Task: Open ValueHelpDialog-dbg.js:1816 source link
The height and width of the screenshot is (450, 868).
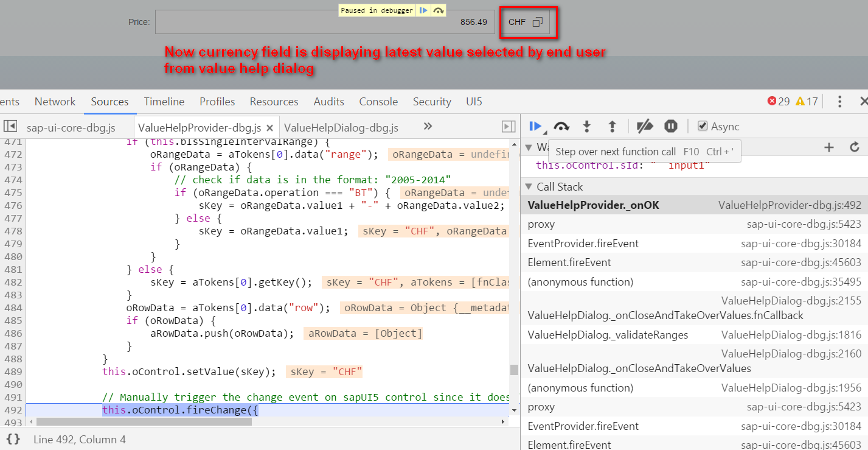Action: pos(791,335)
